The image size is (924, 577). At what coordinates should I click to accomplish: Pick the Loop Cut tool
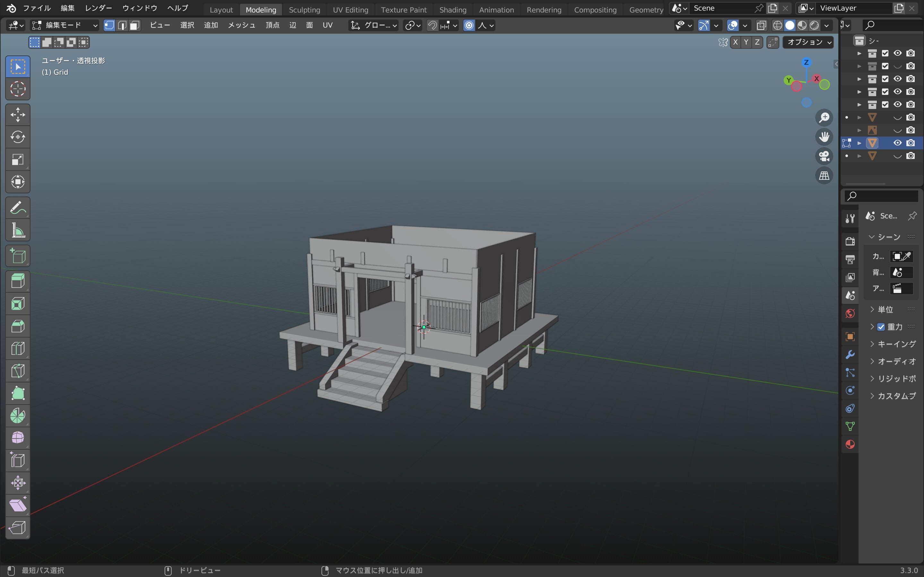[18, 348]
